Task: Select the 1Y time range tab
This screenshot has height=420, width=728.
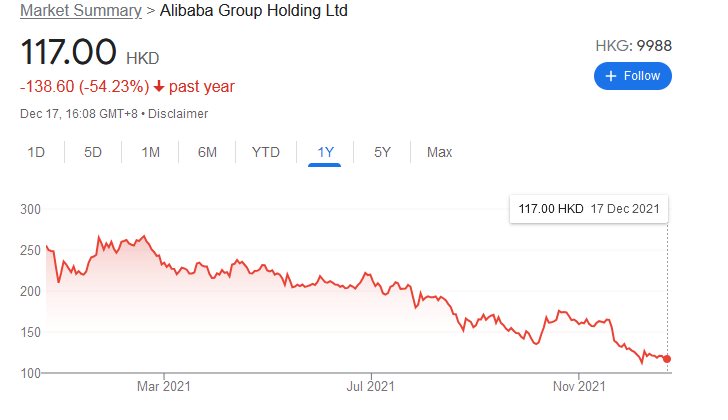Action: tap(325, 152)
